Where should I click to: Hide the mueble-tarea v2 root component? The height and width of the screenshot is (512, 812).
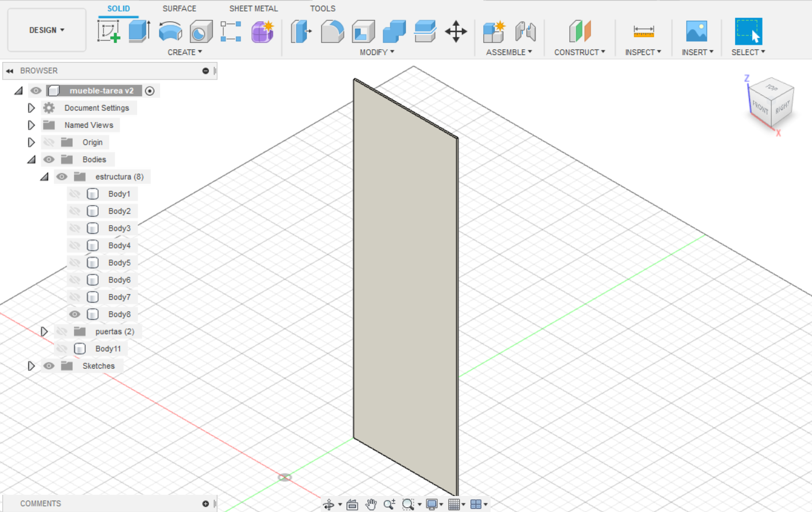click(36, 91)
